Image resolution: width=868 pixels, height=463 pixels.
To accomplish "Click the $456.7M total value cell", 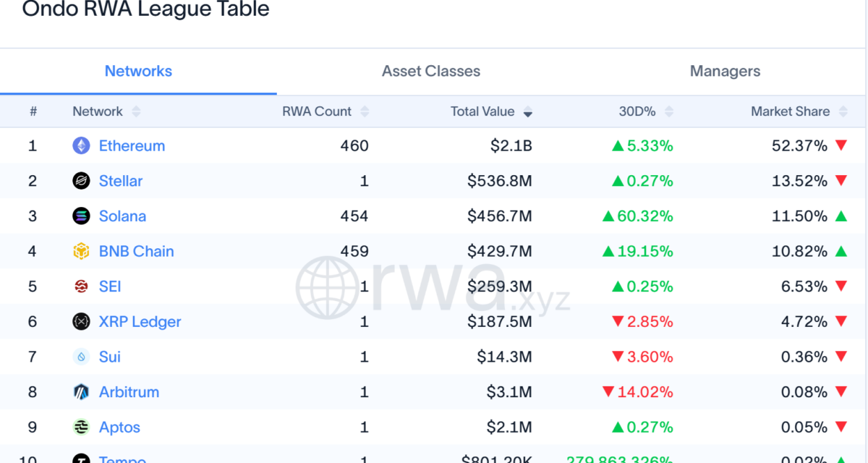I will [499, 216].
